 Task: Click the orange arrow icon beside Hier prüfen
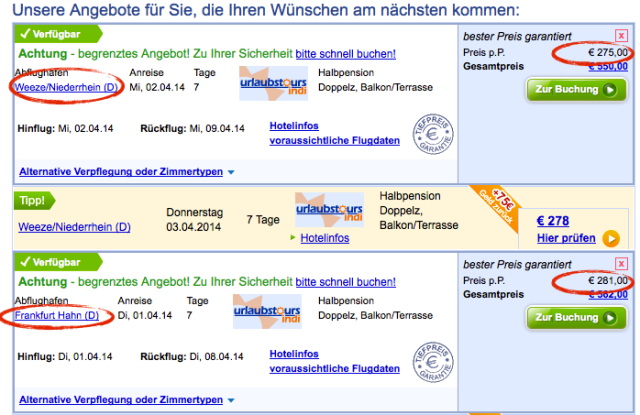point(611,239)
